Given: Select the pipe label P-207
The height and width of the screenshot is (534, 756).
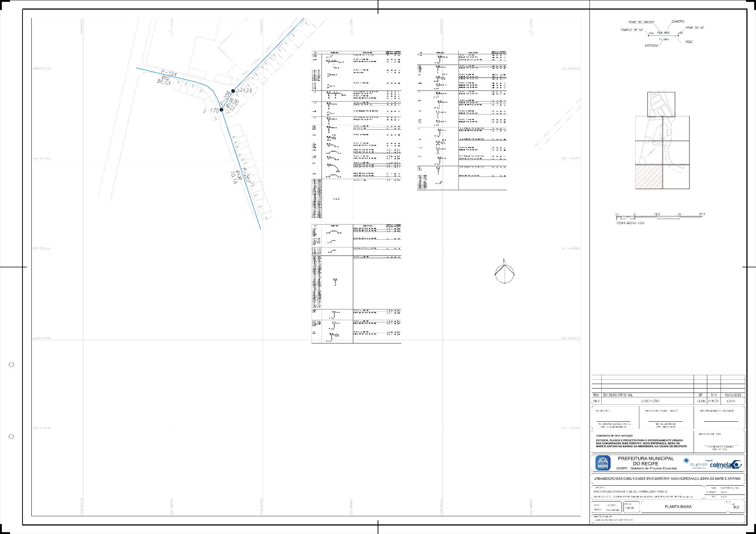Looking at the screenshot, I should pyautogui.click(x=247, y=175).
